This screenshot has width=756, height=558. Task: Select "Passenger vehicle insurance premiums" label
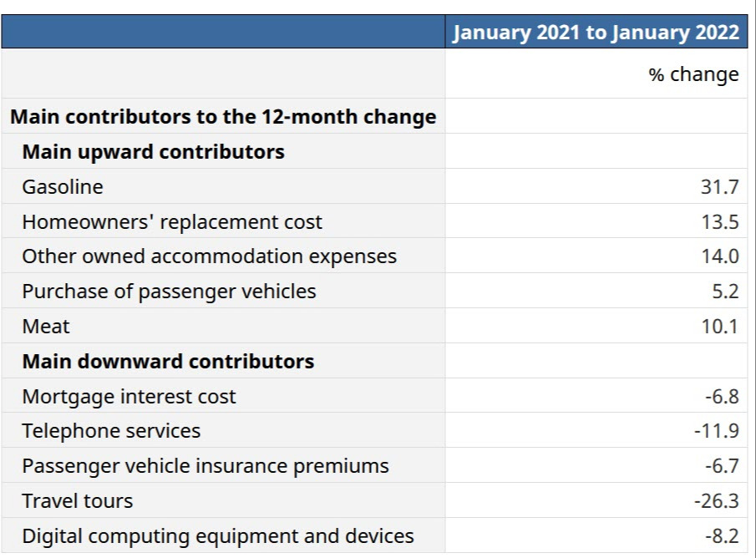(x=205, y=466)
